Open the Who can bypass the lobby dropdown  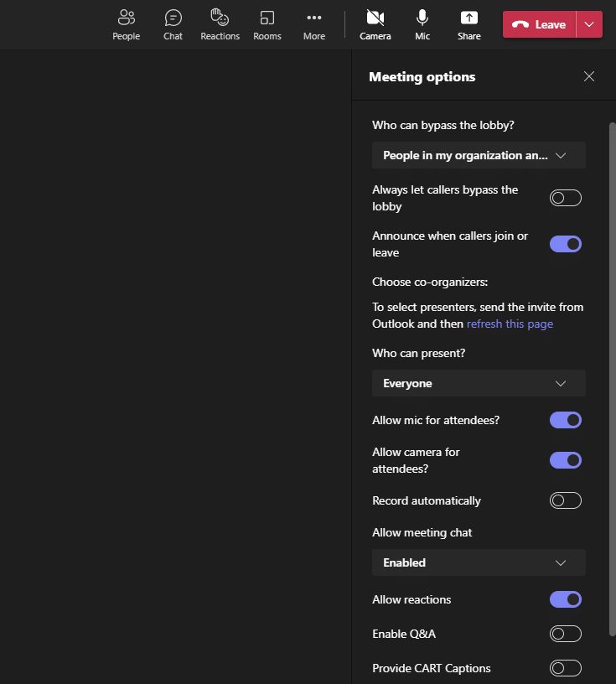478,155
